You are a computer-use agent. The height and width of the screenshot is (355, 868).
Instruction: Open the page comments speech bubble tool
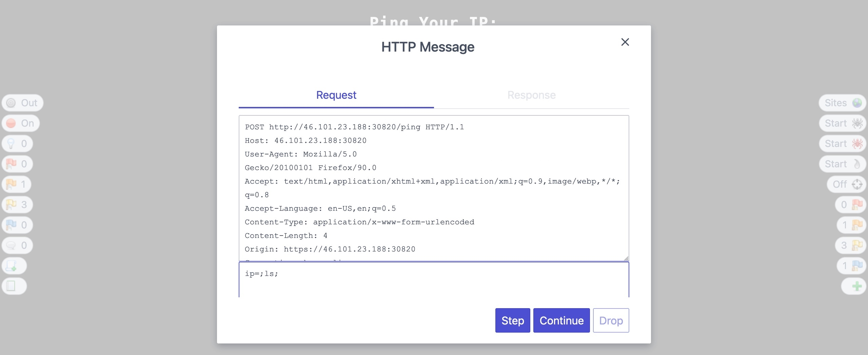pos(17,245)
